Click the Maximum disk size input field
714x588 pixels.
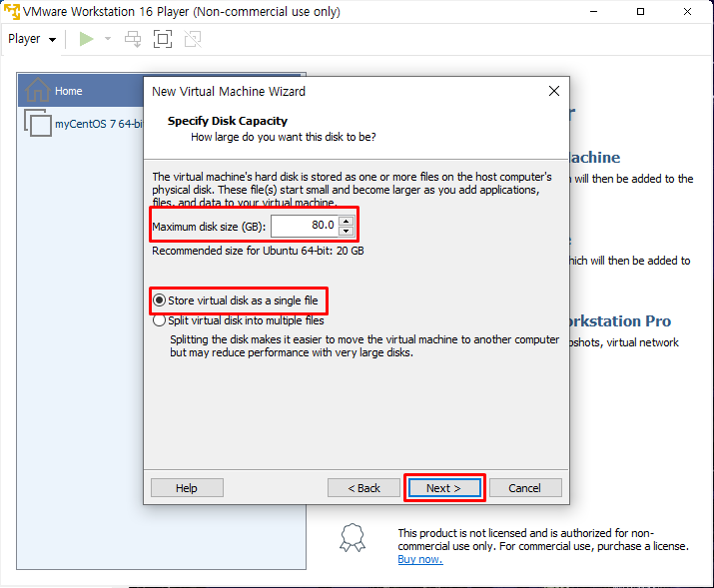click(x=305, y=226)
